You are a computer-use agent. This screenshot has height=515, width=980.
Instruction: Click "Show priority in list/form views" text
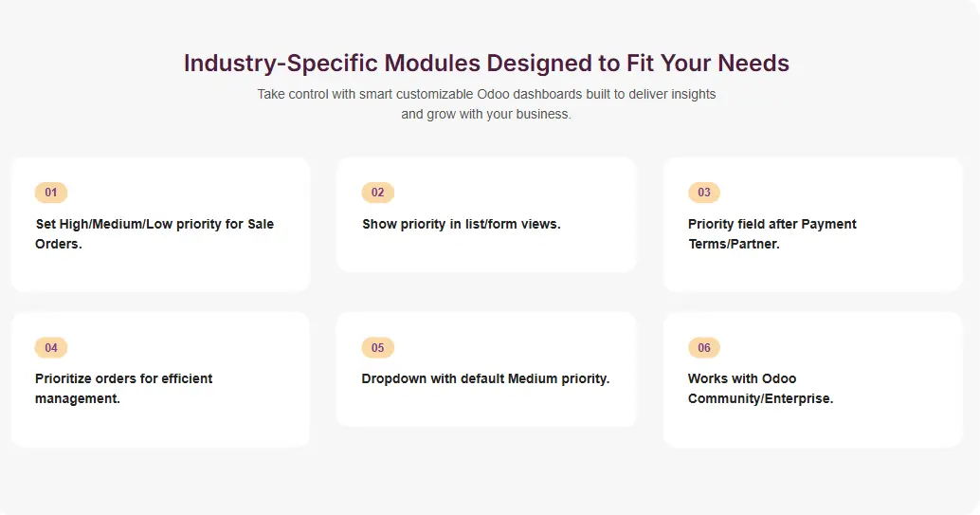461,224
